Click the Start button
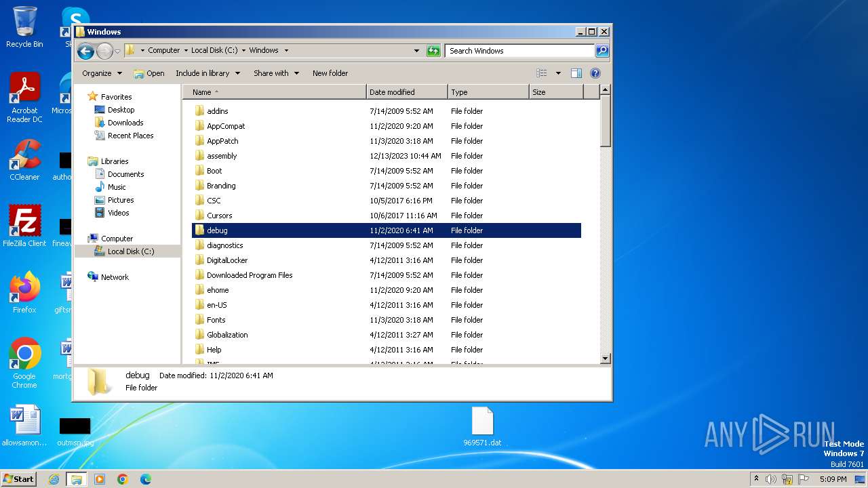This screenshot has height=488, width=868. (18, 479)
